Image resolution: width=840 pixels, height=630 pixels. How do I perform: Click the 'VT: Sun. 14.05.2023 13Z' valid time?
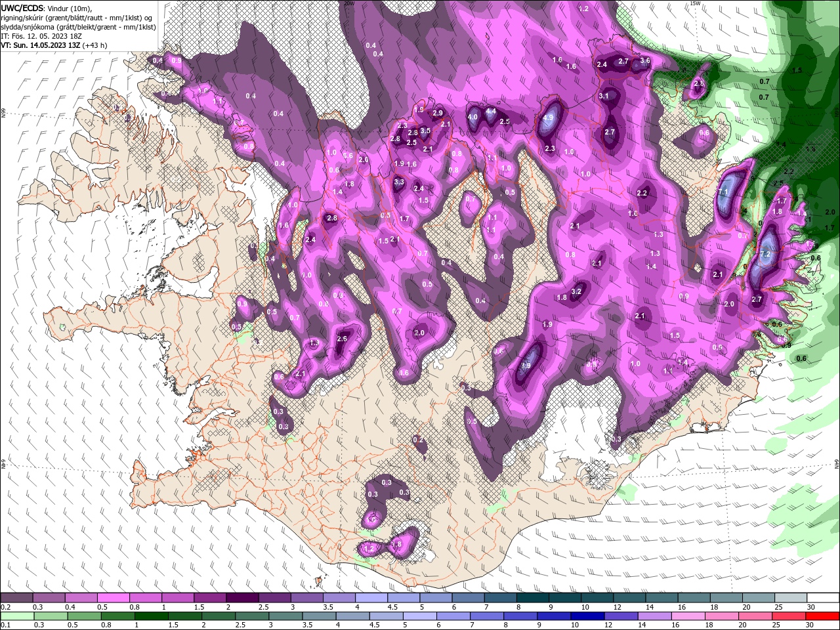[41, 45]
